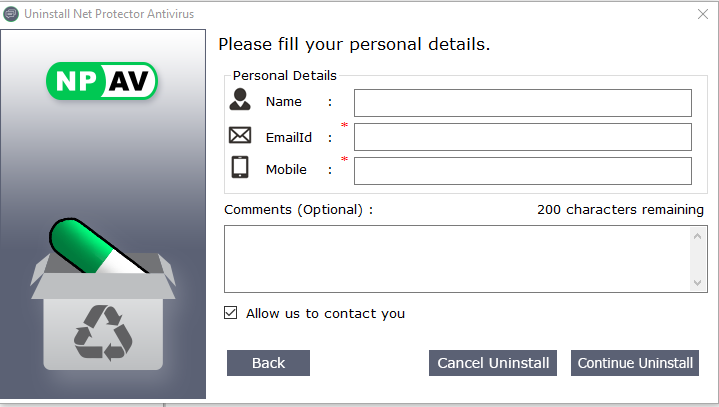This screenshot has height=407, width=719.
Task: Click the mobile phone icon
Action: pos(240,167)
